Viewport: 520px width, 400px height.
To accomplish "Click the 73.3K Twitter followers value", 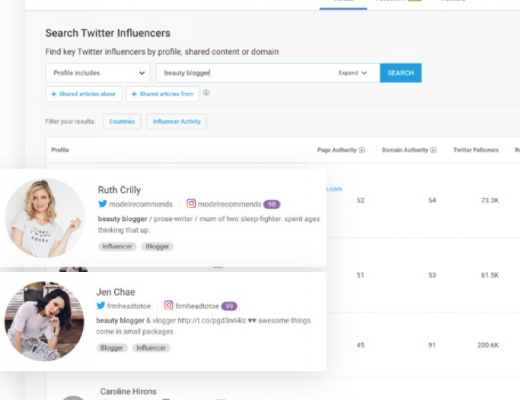I will point(490,200).
